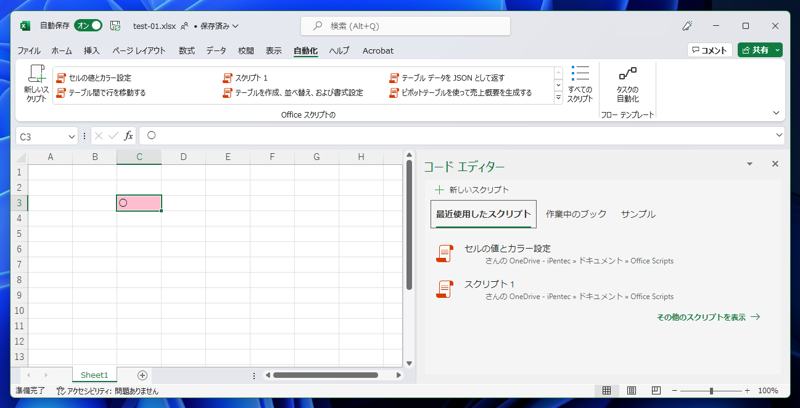Click ＋ 新しいスクリプト in Code Editor
Screen dimensions: 800x408
tap(472, 190)
